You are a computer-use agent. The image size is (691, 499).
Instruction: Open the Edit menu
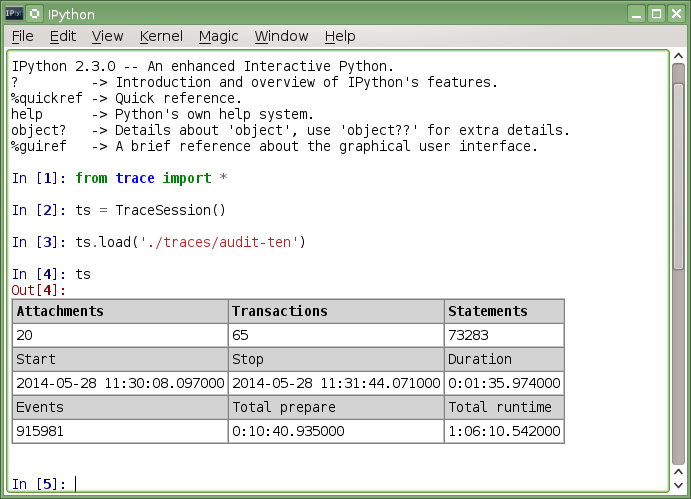click(x=62, y=36)
